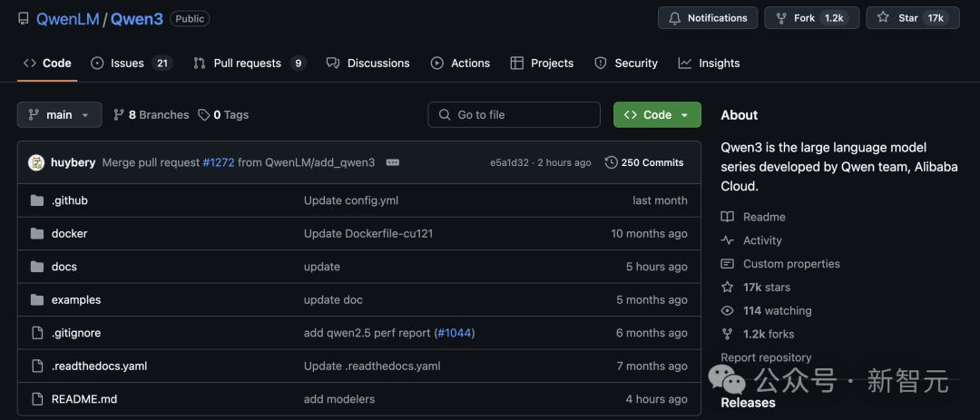The image size is (980, 420).
Task: Expand the green Code dropdown
Action: [x=657, y=115]
